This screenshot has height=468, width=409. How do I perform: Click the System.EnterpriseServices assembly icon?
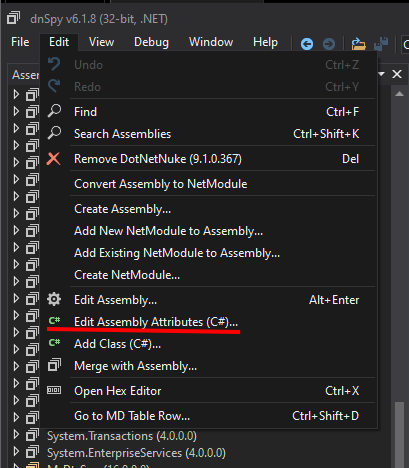pyautogui.click(x=32, y=452)
